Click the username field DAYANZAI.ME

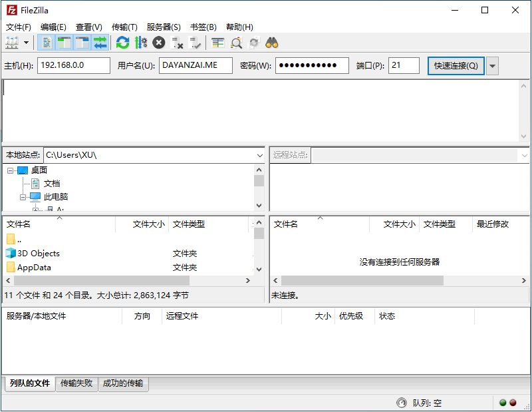click(196, 65)
